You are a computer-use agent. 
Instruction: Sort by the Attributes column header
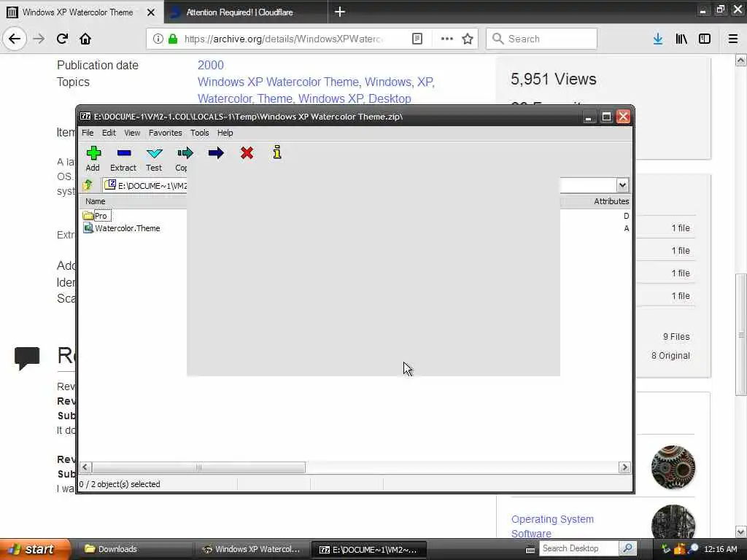tap(611, 201)
